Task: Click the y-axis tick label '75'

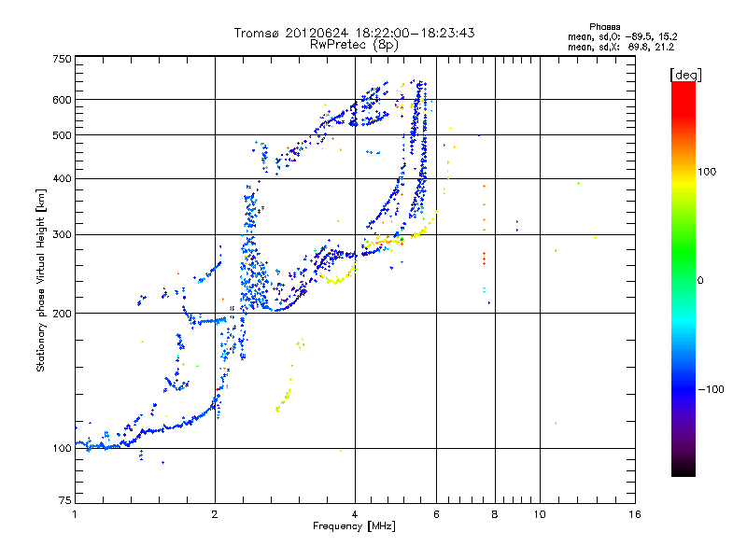Action: click(65, 500)
